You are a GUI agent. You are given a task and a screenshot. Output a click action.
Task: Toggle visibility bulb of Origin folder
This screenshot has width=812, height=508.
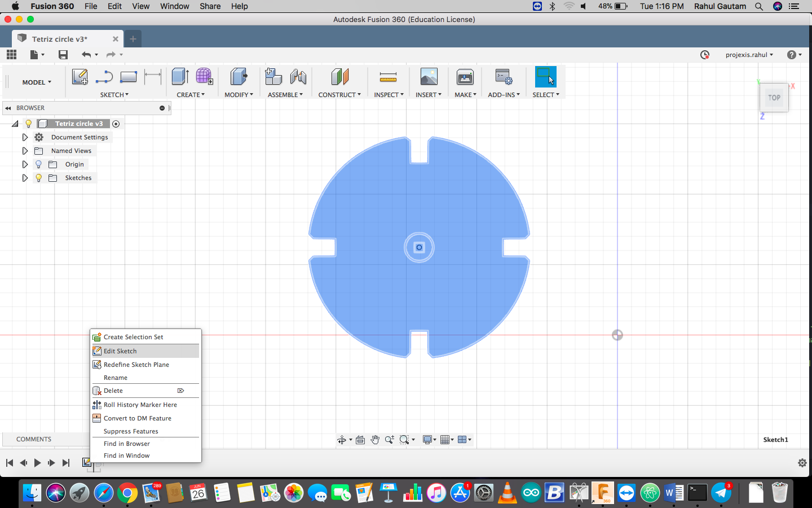click(38, 164)
